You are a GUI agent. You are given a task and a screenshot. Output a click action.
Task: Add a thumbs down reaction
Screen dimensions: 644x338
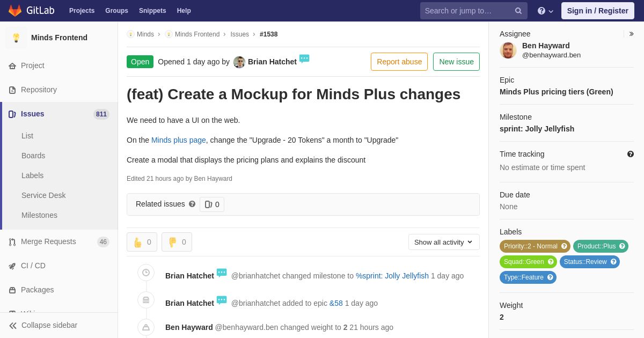(177, 242)
